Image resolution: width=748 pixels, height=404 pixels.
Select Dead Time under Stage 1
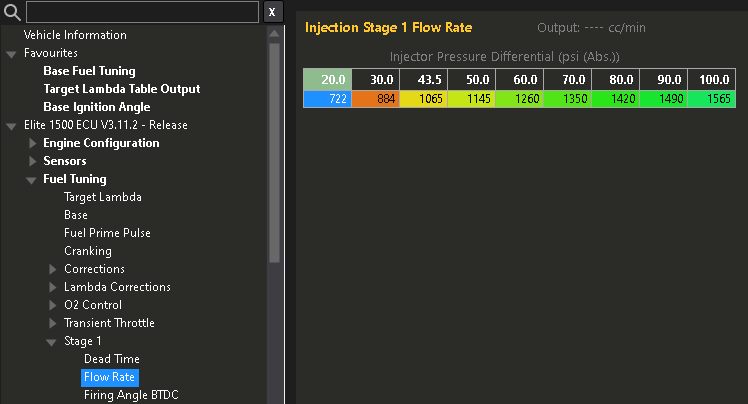click(x=111, y=359)
